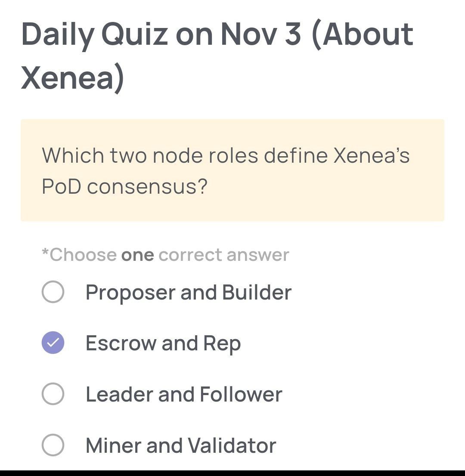Image resolution: width=465 pixels, height=476 pixels.
Task: Click the highlighted question box
Action: (232, 169)
